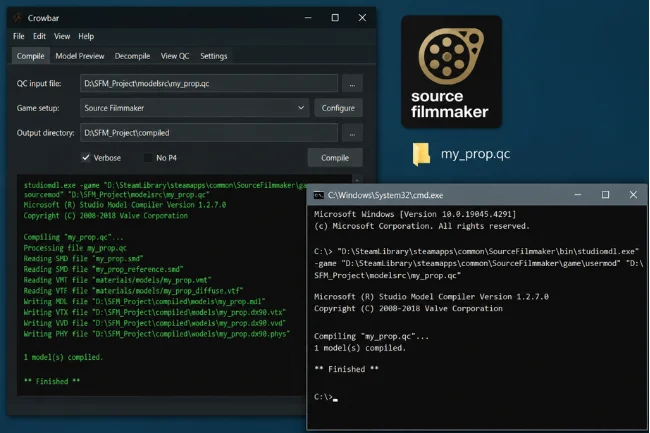The width and height of the screenshot is (650, 433).
Task: Click into the QC input file field
Action: pos(209,84)
